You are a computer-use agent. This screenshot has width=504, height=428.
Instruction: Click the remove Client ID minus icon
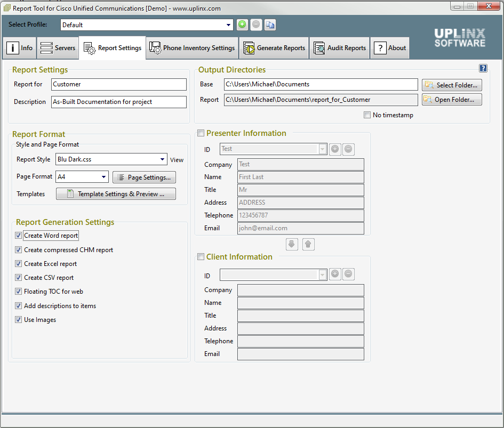coord(348,274)
